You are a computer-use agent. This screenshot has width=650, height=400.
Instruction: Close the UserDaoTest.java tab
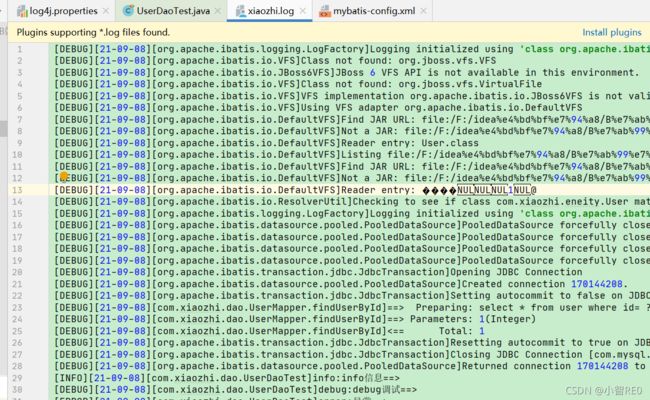218,11
